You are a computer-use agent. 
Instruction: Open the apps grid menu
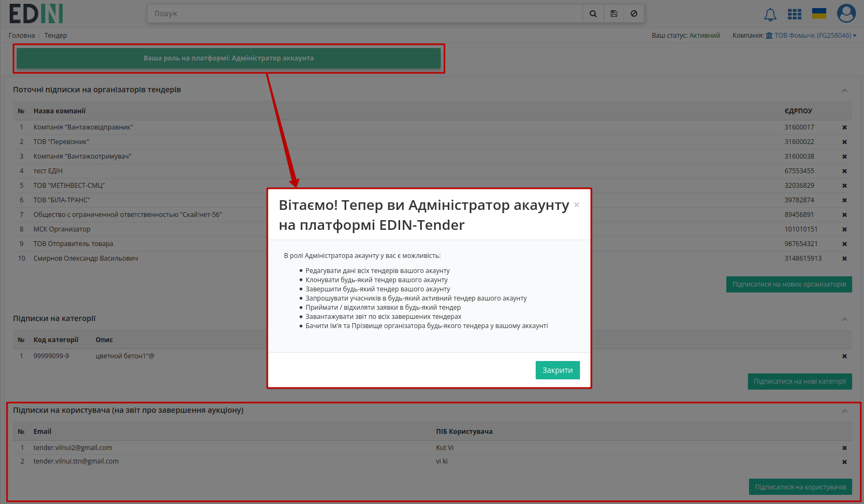click(x=794, y=14)
